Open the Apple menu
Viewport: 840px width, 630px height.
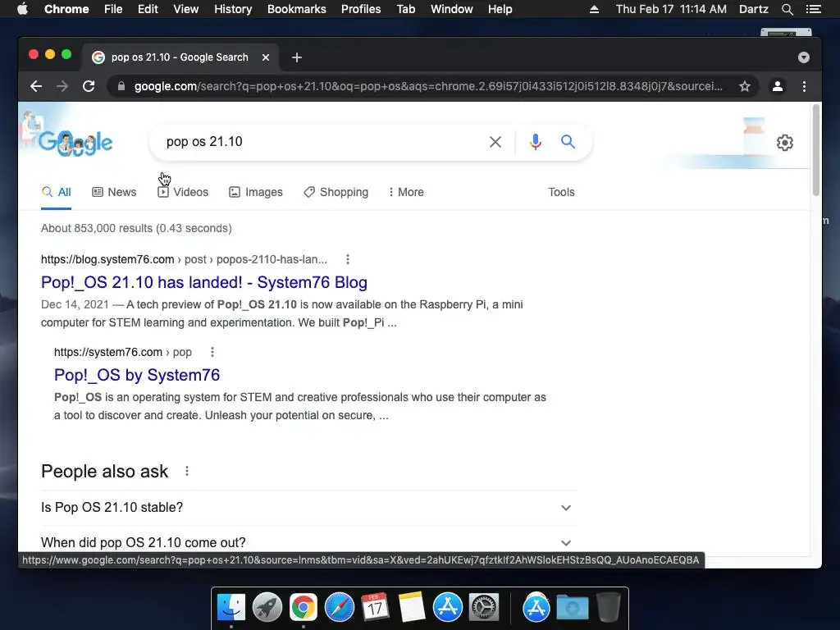[x=22, y=9]
